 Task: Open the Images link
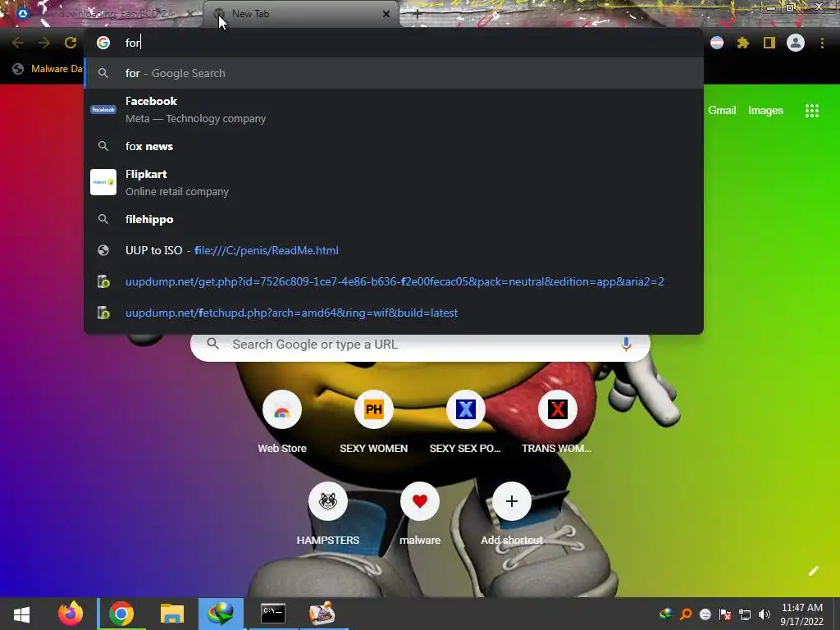tap(765, 111)
